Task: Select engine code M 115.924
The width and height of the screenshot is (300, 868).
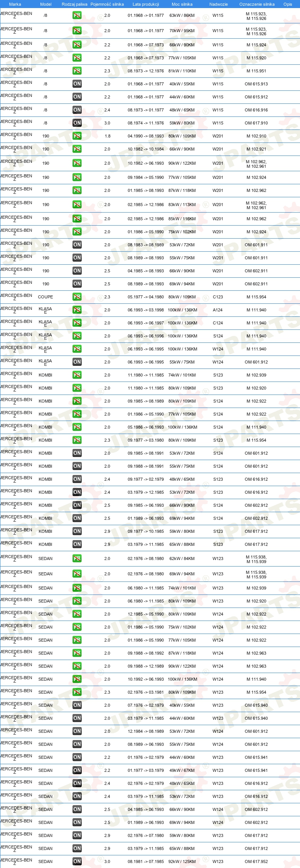Action: (x=256, y=45)
